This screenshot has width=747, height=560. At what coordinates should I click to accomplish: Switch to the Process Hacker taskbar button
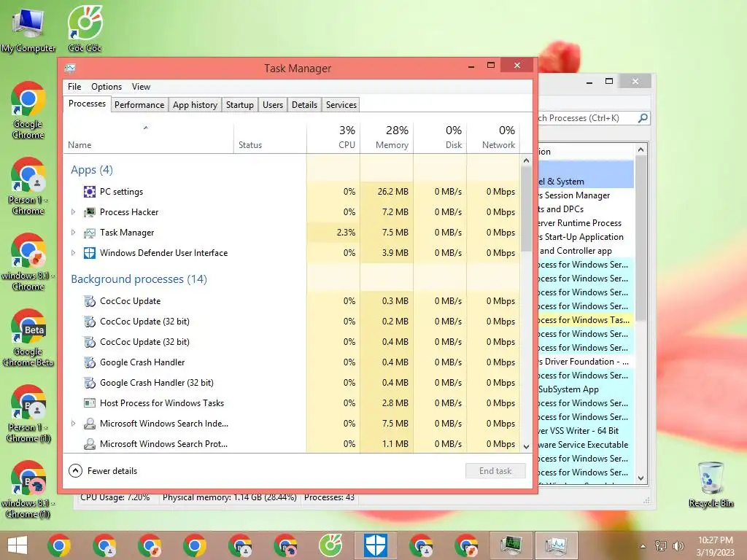(x=511, y=545)
